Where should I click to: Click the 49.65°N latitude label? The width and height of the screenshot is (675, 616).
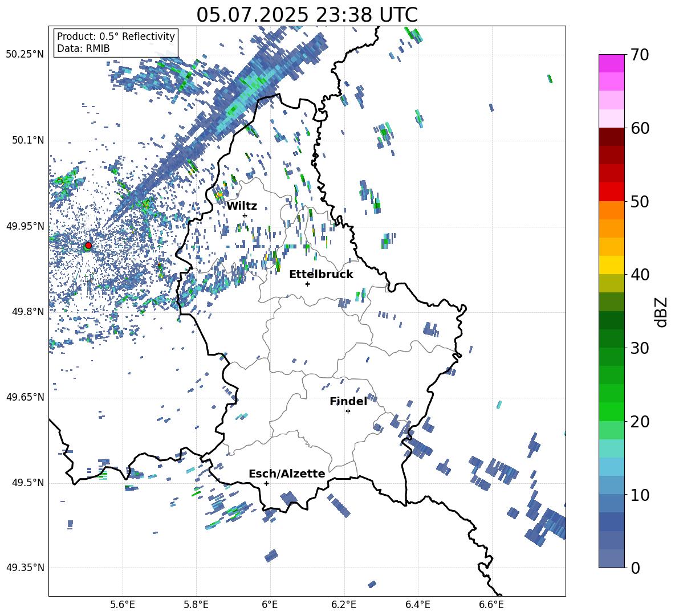click(25, 397)
